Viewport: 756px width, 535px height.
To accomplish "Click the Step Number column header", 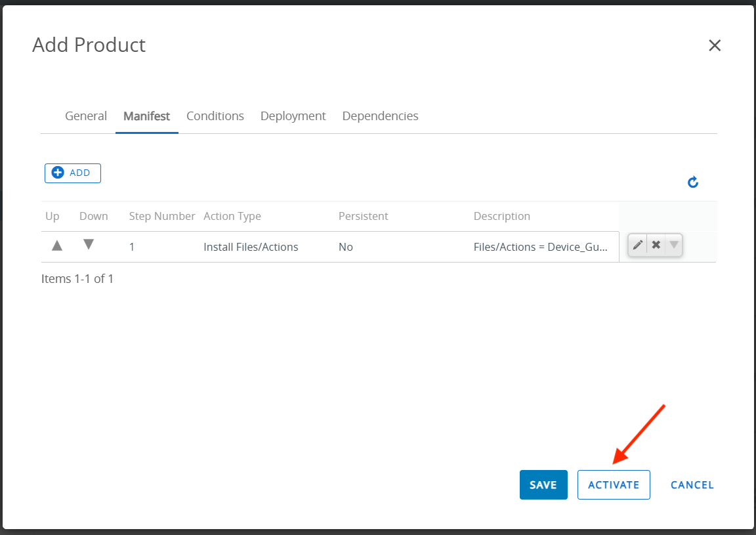I will click(162, 216).
